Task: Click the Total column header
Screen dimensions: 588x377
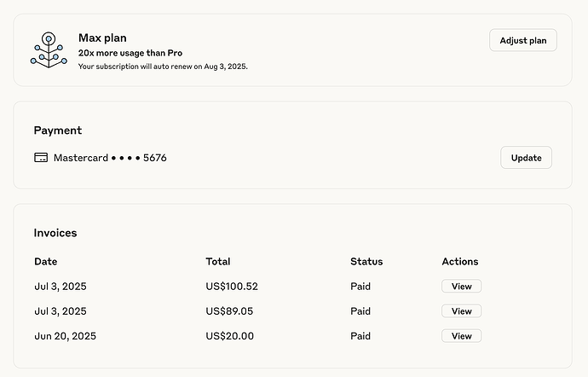Action: click(x=218, y=261)
